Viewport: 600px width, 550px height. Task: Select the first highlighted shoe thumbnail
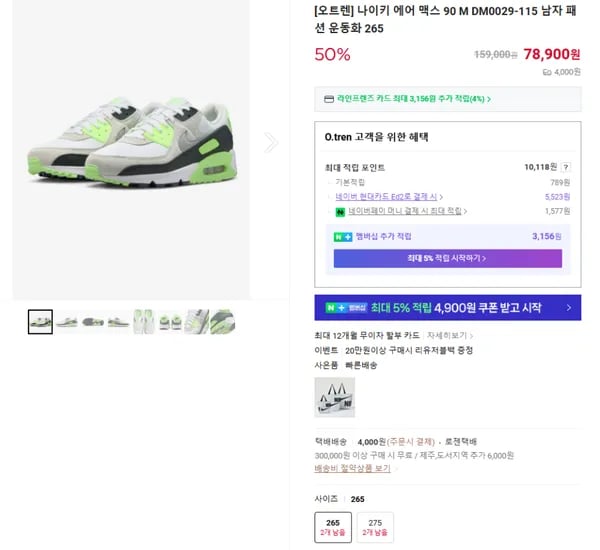coord(40,322)
